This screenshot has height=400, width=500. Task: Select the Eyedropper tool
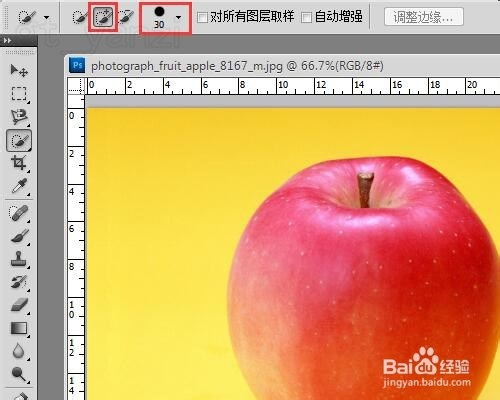(x=19, y=186)
